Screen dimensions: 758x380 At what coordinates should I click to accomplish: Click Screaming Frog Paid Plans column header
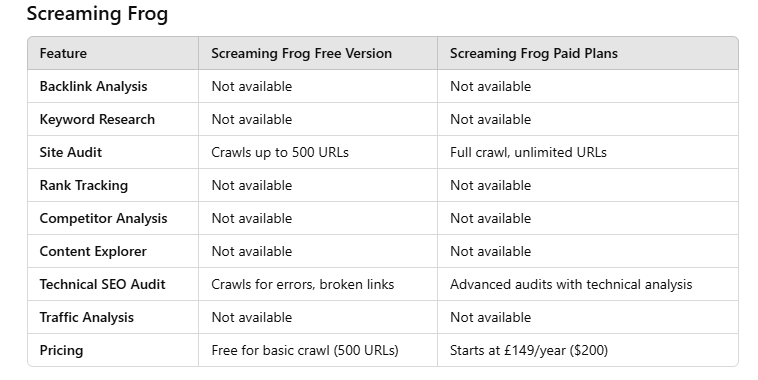click(x=534, y=53)
